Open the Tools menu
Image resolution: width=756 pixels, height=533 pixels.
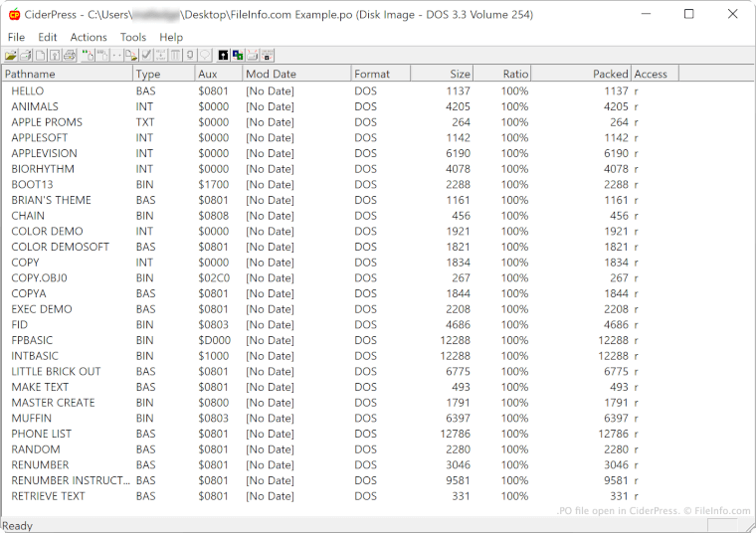pyautogui.click(x=133, y=37)
